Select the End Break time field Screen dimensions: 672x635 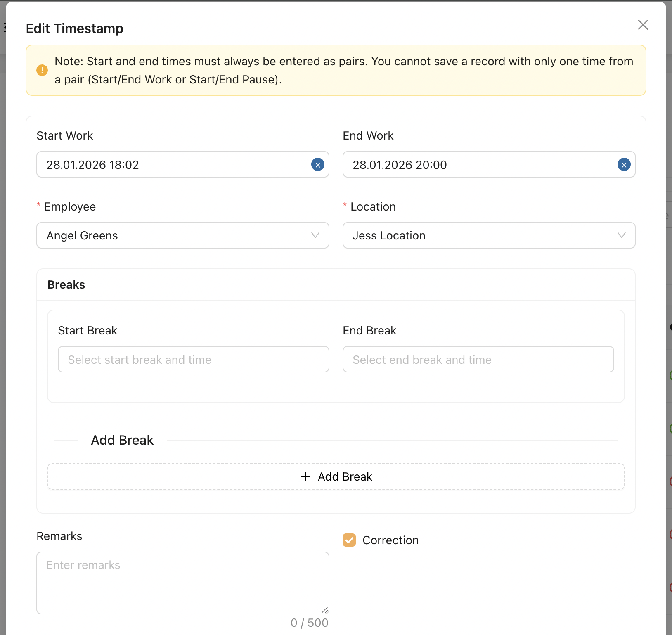pyautogui.click(x=478, y=360)
